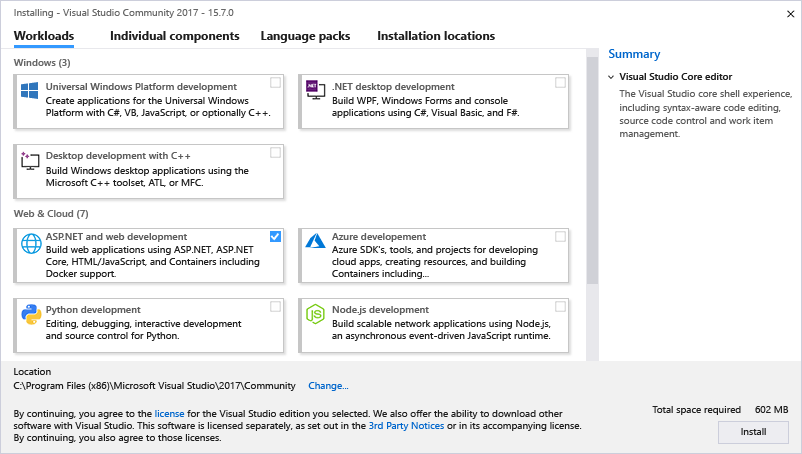
Task: Click Change... to edit install location
Action: [328, 386]
